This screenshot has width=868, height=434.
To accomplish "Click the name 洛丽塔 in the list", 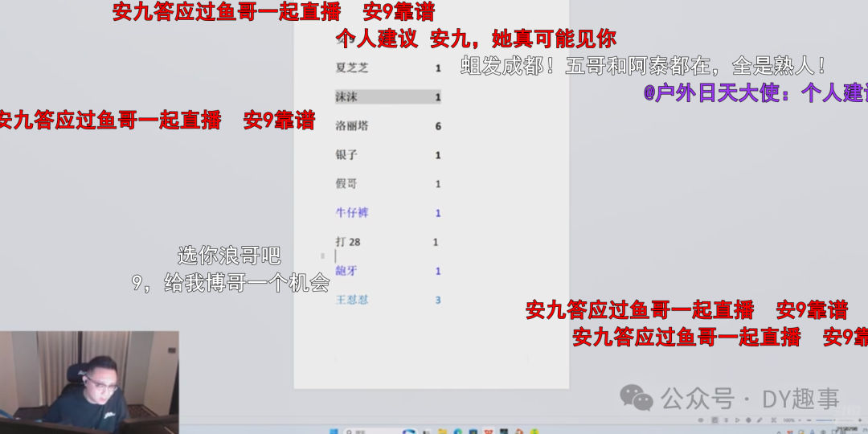I will [351, 125].
